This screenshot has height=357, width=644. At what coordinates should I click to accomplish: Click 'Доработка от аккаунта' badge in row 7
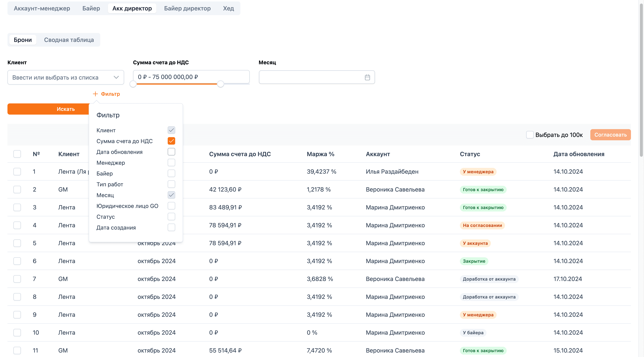coord(489,279)
